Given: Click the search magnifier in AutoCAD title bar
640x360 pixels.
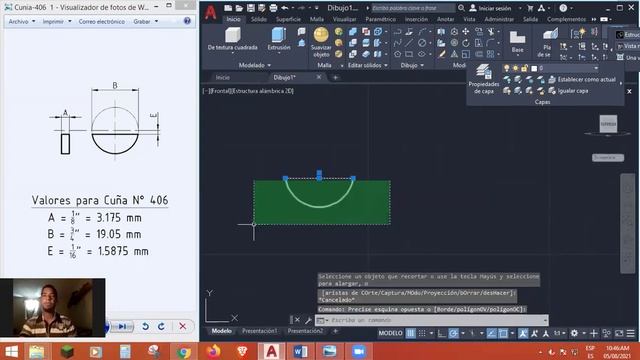Looking at the screenshot, I should pos(461,8).
